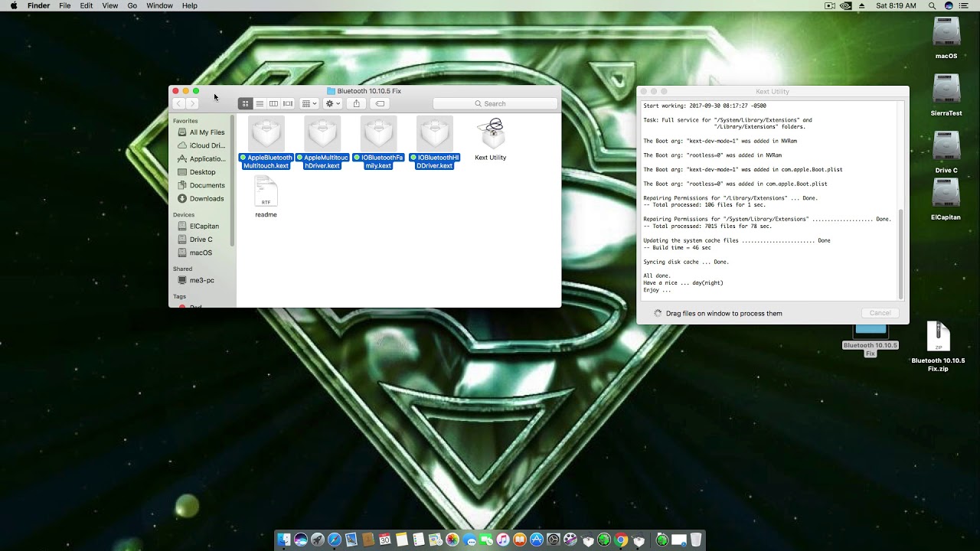Open Safari from the Dock
980x551 pixels.
pos(335,540)
